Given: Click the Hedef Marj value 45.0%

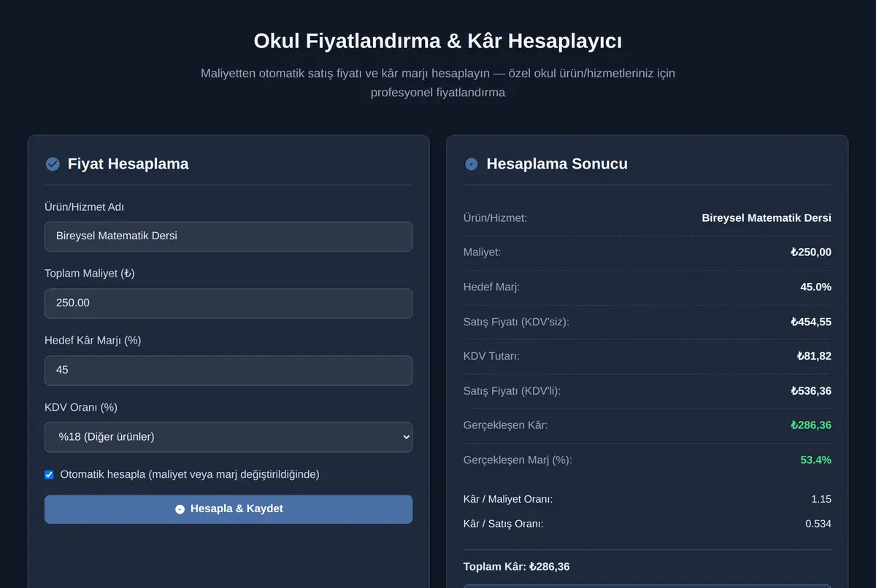Looking at the screenshot, I should 815,287.
